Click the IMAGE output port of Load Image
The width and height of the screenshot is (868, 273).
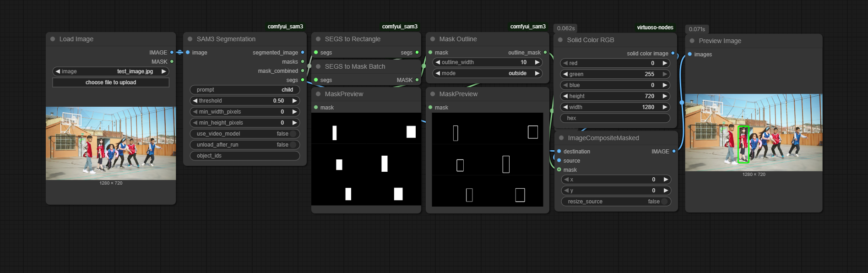coord(172,52)
